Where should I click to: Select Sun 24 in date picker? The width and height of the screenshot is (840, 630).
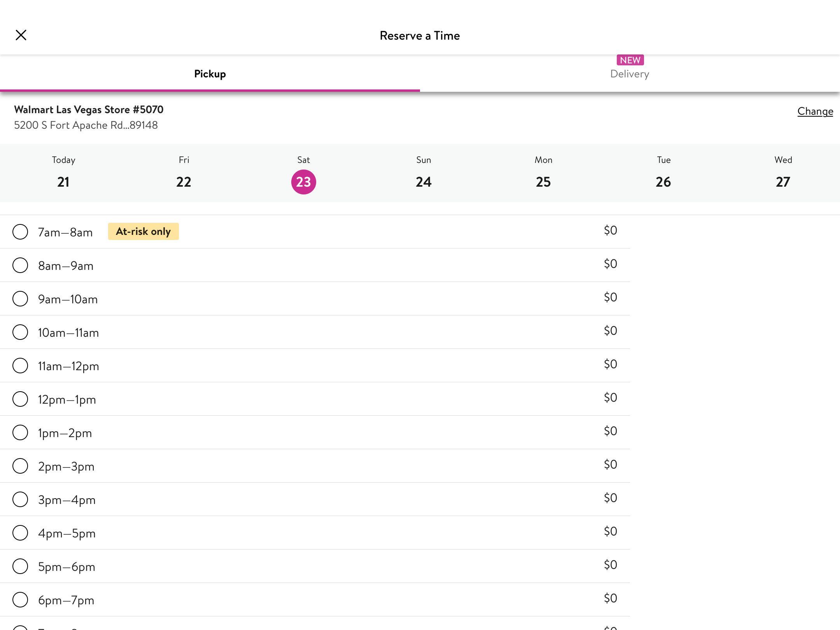pyautogui.click(x=423, y=173)
